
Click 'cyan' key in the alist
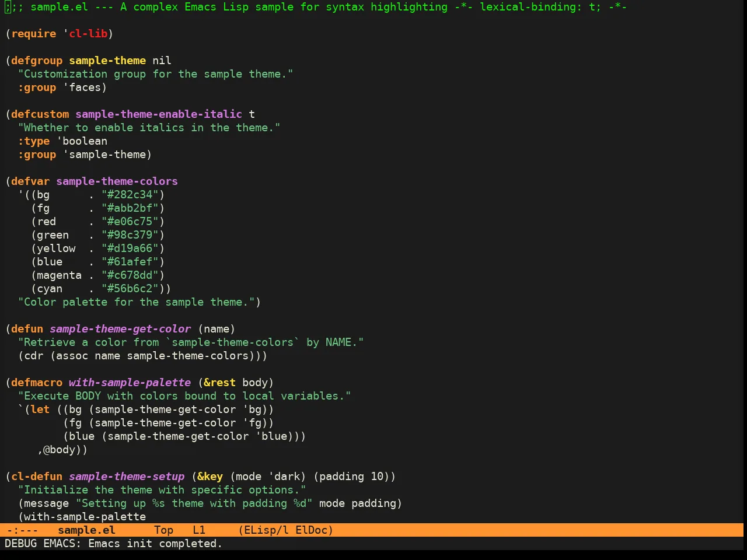50,289
